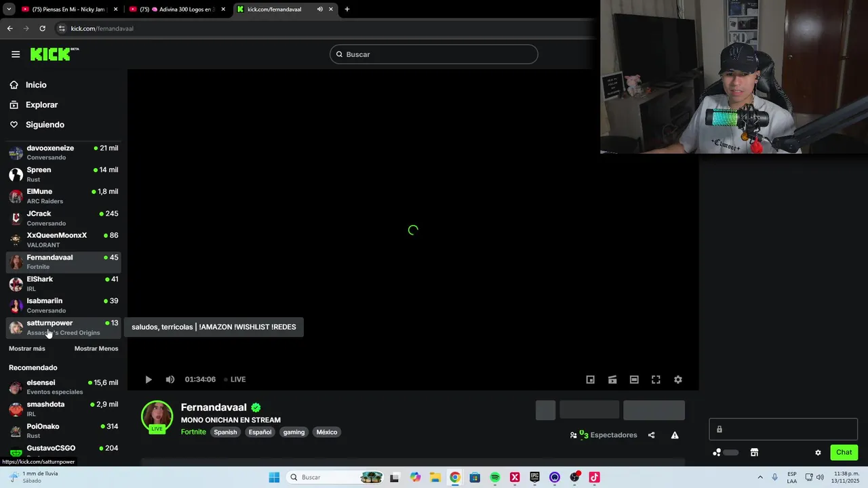
Task: Go to Inicio in the sidebar
Action: (36, 85)
